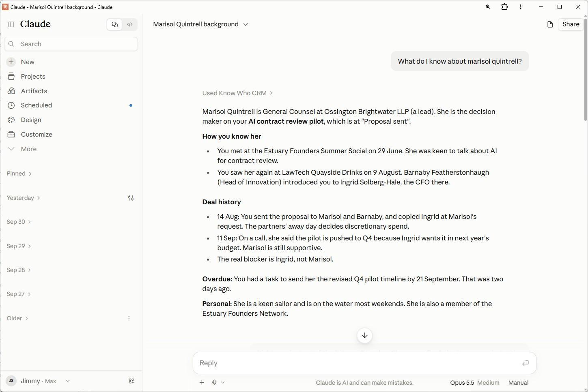Collapse the sidebar with the panel icon
The height and width of the screenshot is (392, 588).
coord(11,24)
